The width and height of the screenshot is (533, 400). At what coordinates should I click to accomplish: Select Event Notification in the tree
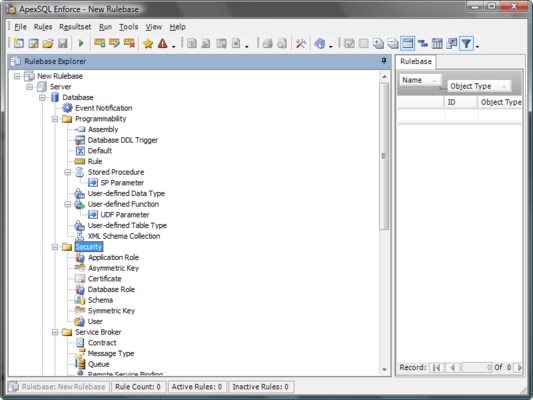point(103,108)
